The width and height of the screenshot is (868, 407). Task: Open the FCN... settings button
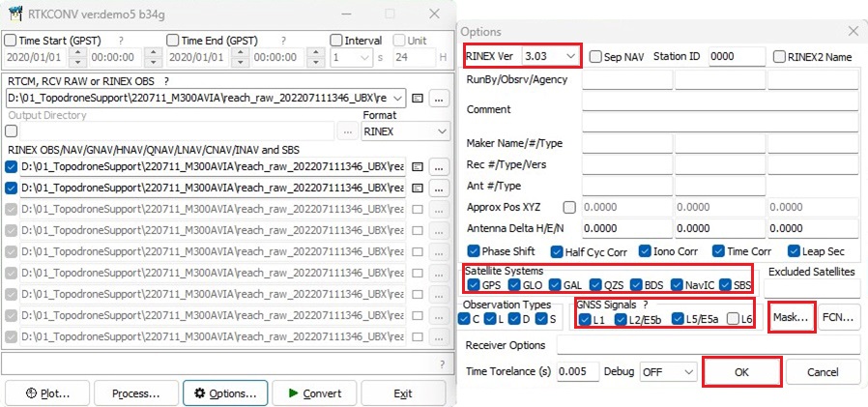point(839,318)
